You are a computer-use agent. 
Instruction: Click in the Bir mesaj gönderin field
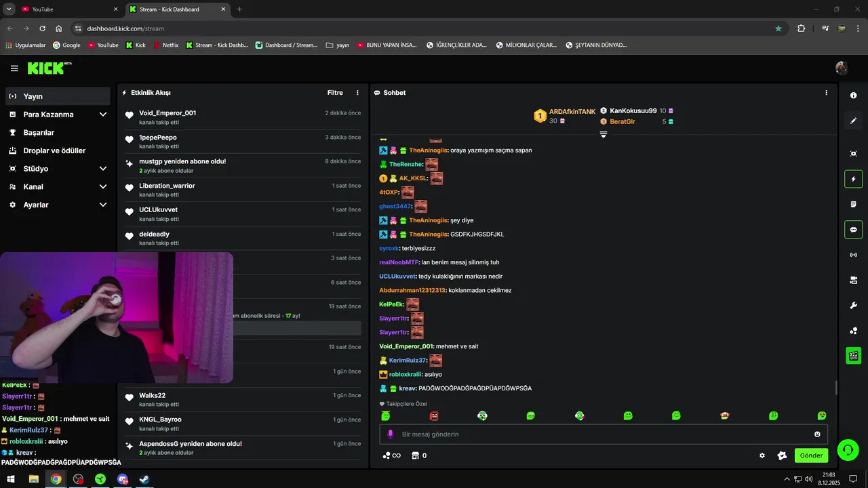click(x=604, y=434)
